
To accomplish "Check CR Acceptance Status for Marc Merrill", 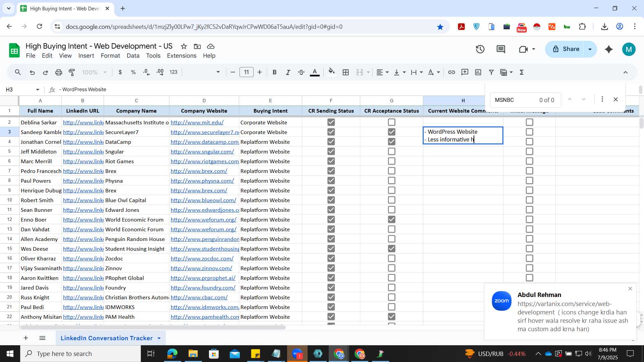I will pyautogui.click(x=391, y=161).
